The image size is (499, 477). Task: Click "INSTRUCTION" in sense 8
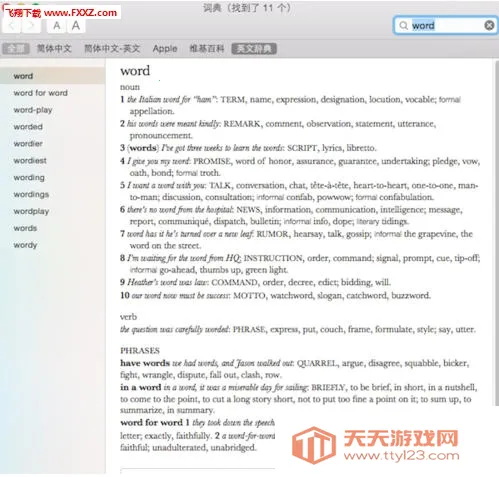[x=274, y=258]
